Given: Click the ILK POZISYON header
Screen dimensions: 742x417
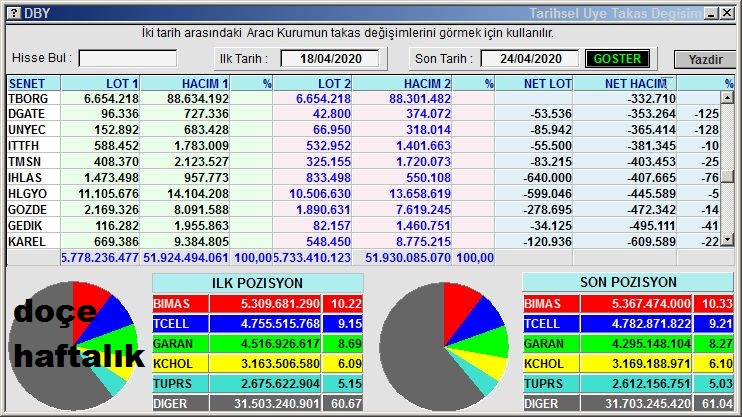Looking at the screenshot, I should click(257, 283).
